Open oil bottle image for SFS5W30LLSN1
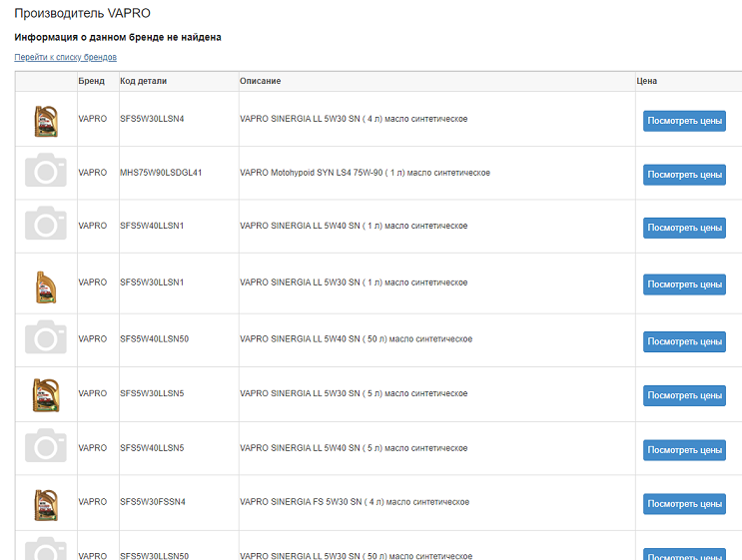Image resolution: width=742 pixels, height=560 pixels. tap(46, 286)
